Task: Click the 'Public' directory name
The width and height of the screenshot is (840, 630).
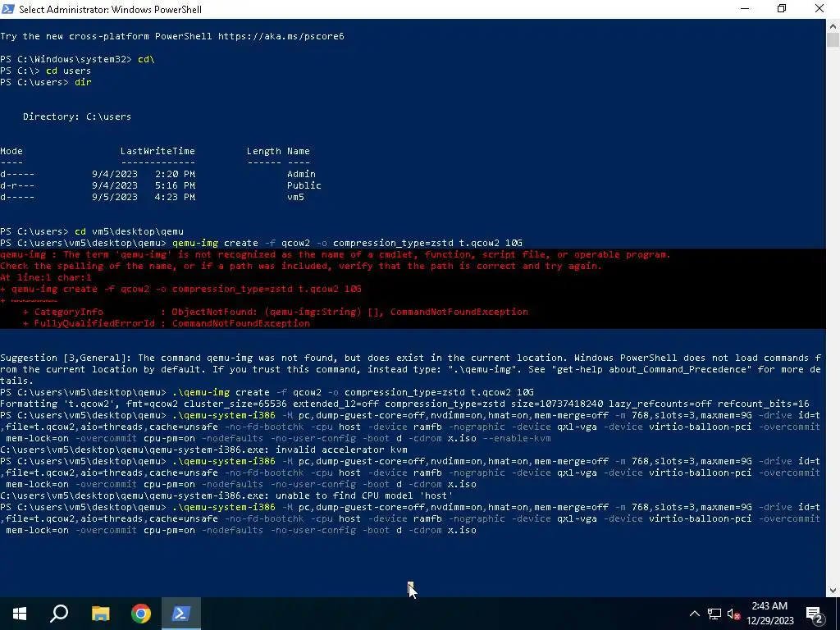Action: coord(304,185)
